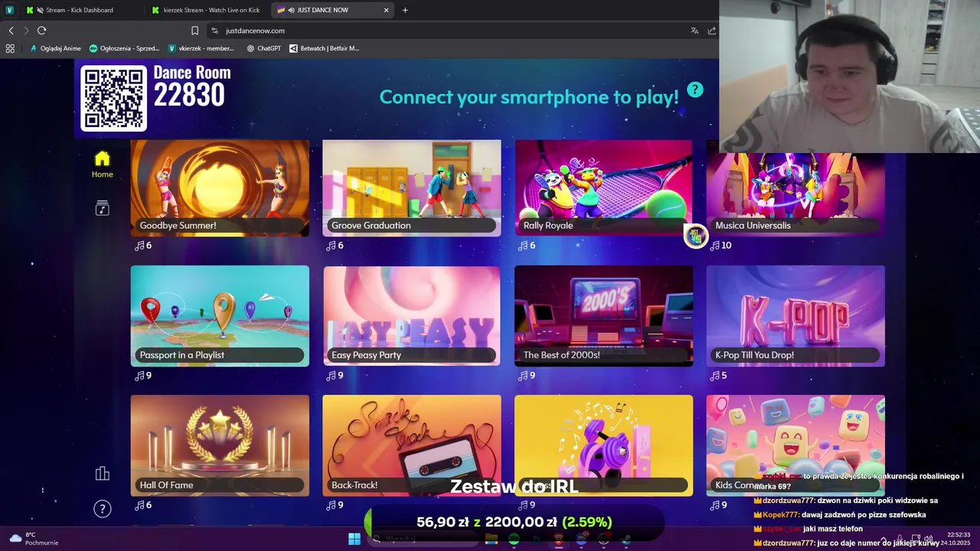Go forward in browser history
The height and width of the screenshot is (551, 980).
point(26,31)
